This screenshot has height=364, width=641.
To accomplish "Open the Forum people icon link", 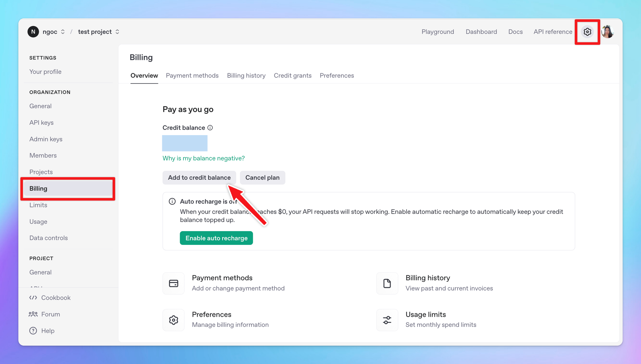I will click(x=33, y=314).
